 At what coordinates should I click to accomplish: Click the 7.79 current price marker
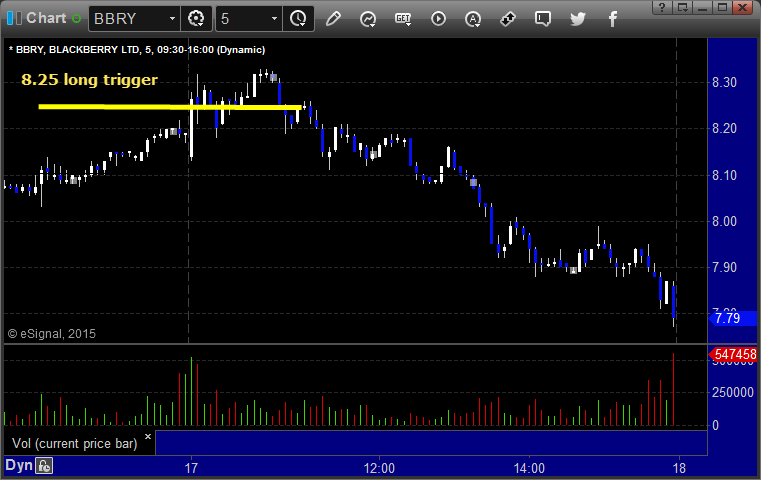pos(733,318)
